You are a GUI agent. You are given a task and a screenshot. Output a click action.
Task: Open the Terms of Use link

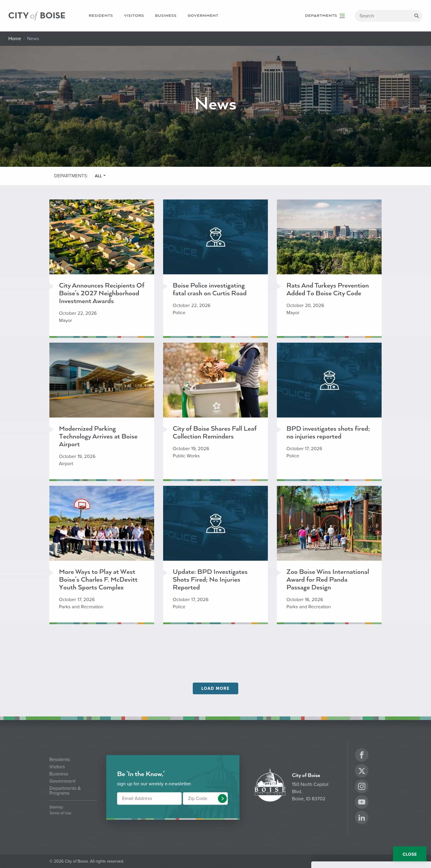[x=60, y=813]
